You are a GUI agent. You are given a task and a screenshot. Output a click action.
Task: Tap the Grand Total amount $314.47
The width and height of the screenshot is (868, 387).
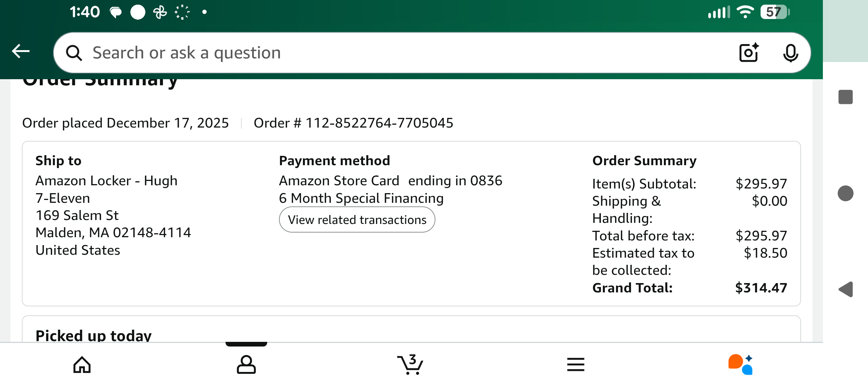tap(761, 288)
